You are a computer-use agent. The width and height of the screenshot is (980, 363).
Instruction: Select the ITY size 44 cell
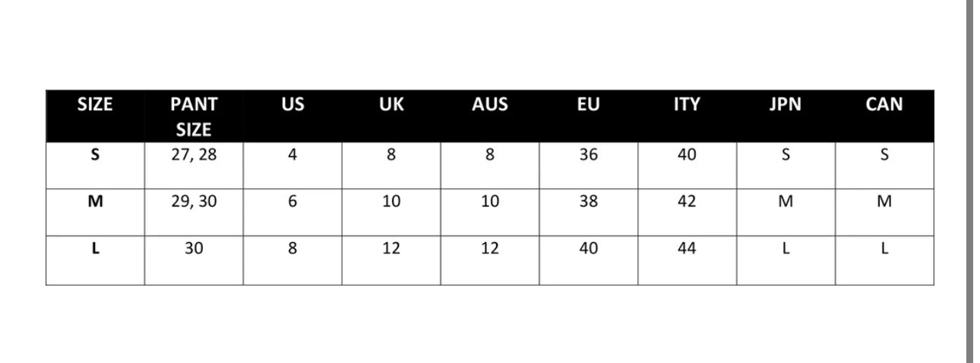(x=687, y=248)
